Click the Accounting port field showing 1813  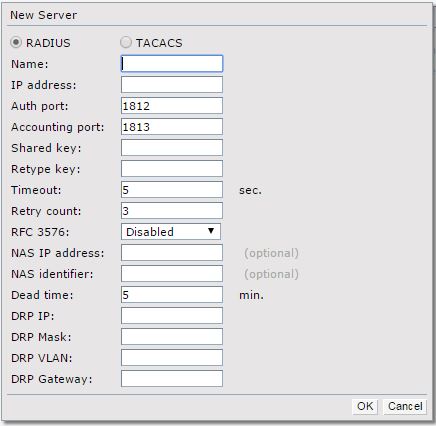point(172,127)
